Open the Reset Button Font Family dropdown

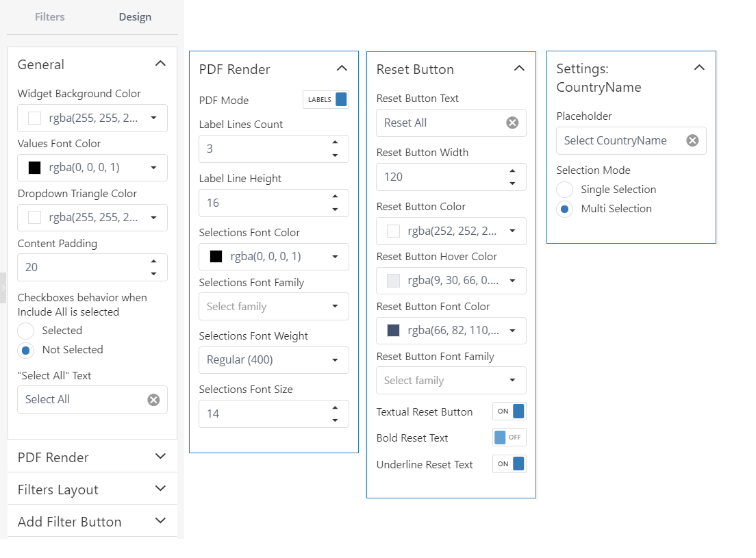(x=451, y=381)
